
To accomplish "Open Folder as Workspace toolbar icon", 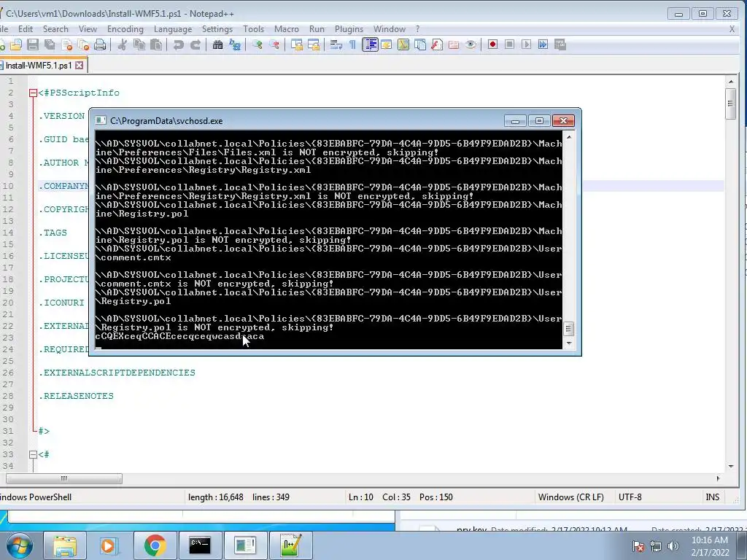I will [454, 44].
